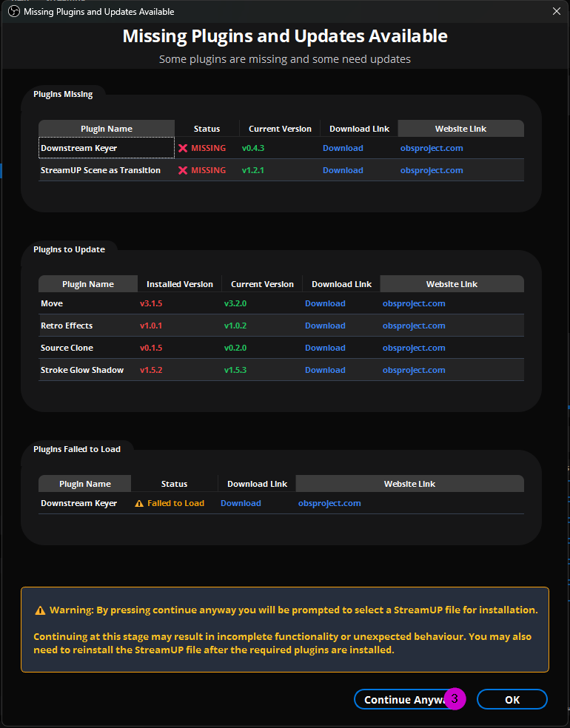Click the Failed to Load warning icon
570x728 pixels.
139,503
